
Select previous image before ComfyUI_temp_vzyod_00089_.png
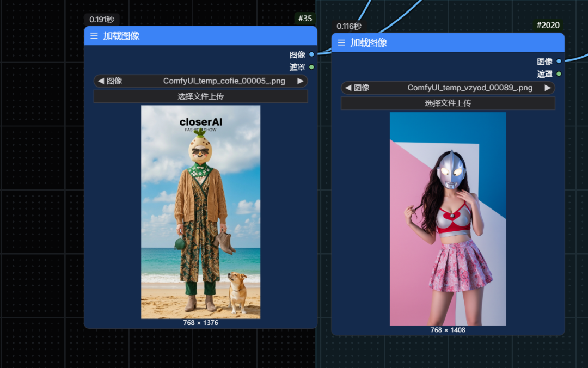[348, 88]
